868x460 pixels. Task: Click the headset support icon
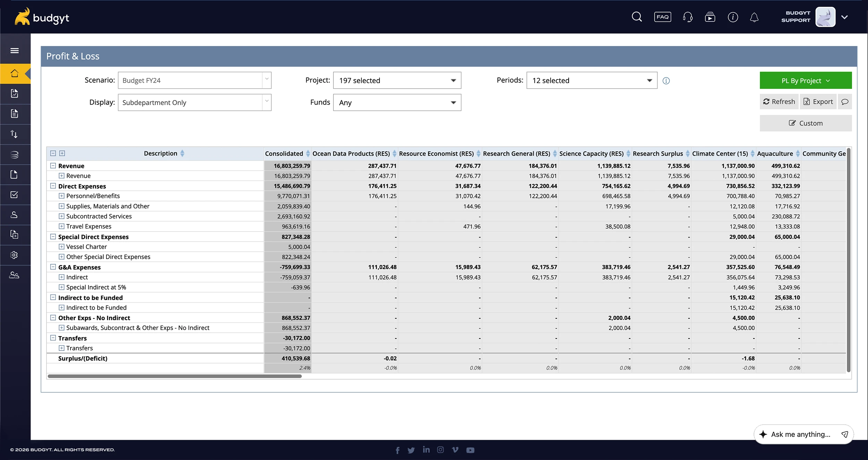687,17
